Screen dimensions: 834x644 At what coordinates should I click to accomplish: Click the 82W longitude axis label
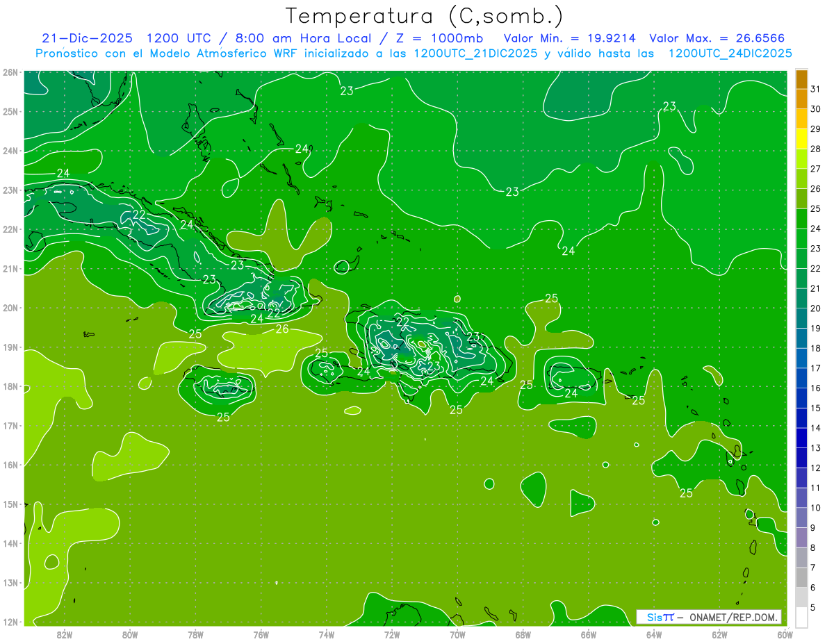65,634
